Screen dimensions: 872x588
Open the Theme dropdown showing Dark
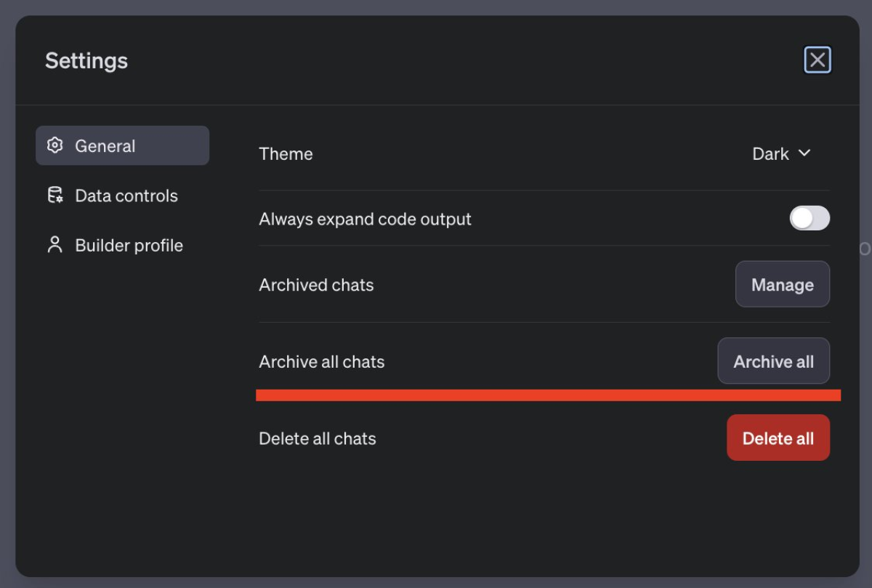771,154
